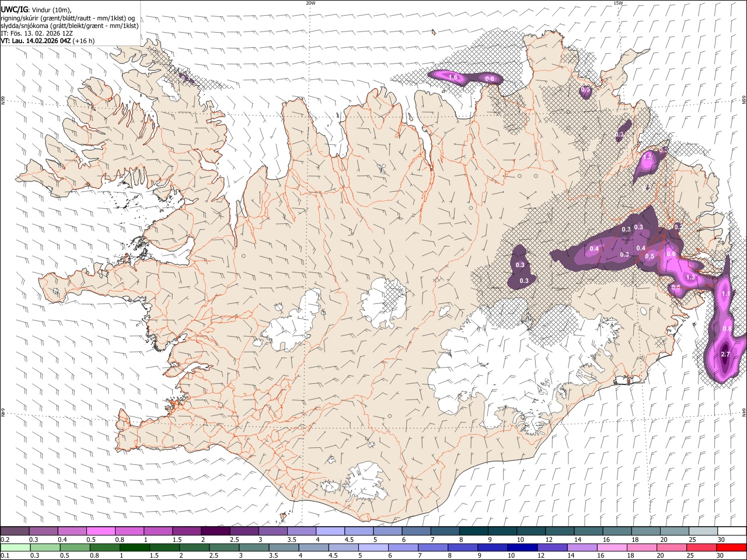Screen dimensions: 747x560
Task: Click the 'VT: Lau. 14.02.2026 04Z (+16 h)' line
Action: tap(48, 41)
